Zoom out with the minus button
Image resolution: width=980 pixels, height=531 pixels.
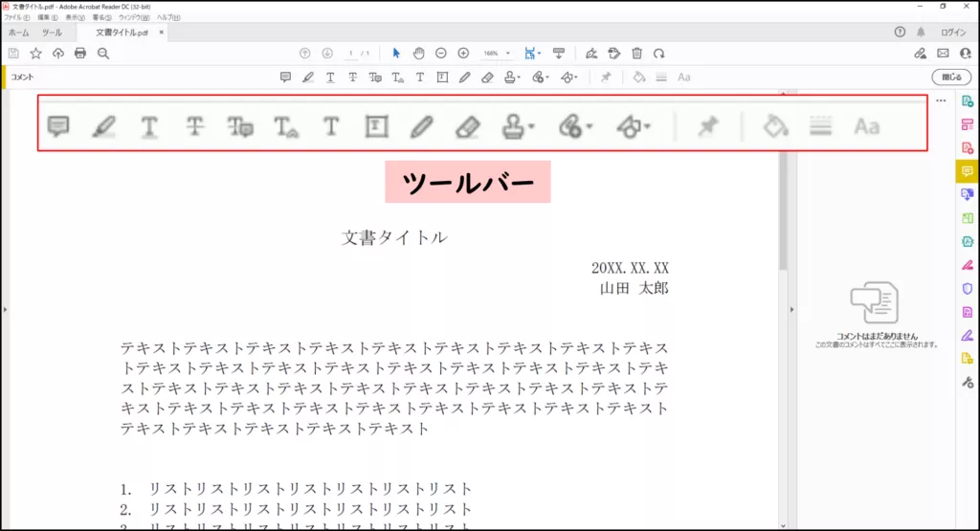pyautogui.click(x=440, y=54)
